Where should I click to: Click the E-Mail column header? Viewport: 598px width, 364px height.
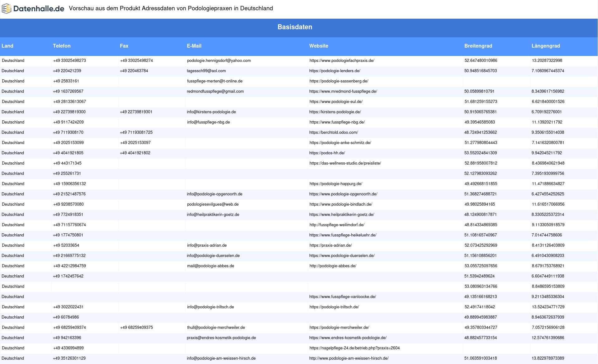[194, 46]
